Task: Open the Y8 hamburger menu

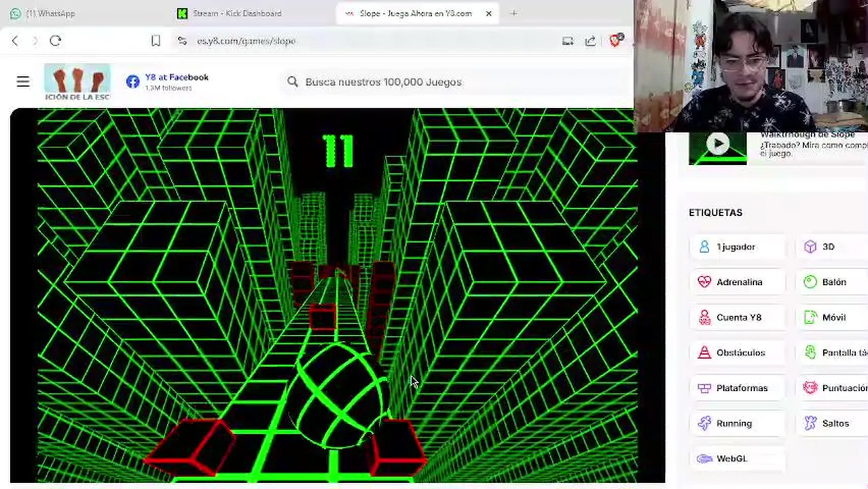Action: [x=23, y=81]
